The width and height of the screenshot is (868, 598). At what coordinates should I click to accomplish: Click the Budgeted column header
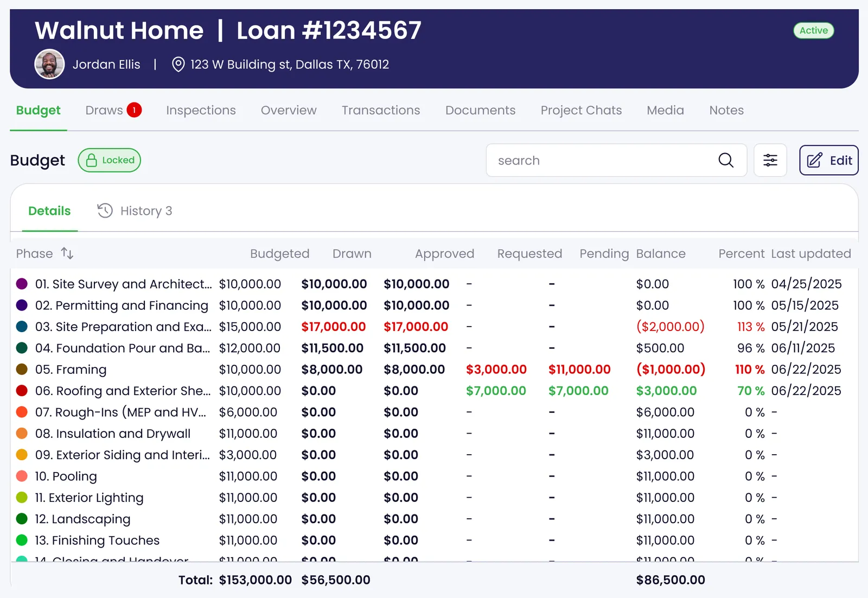click(x=280, y=253)
